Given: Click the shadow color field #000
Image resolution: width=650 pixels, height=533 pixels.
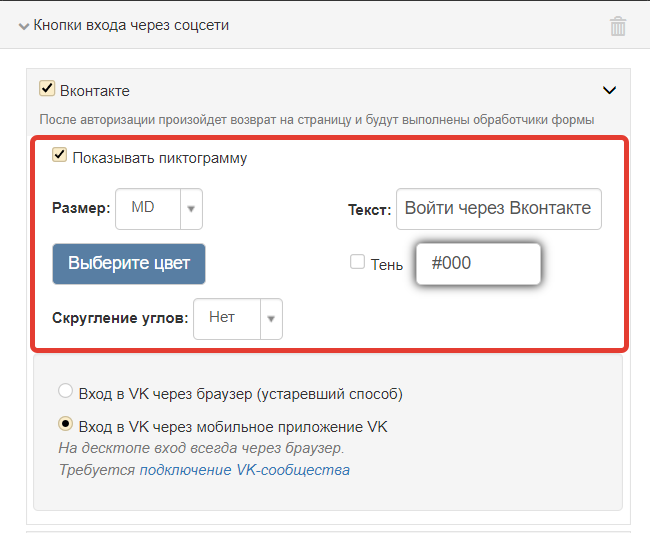Looking at the screenshot, I should point(478,264).
